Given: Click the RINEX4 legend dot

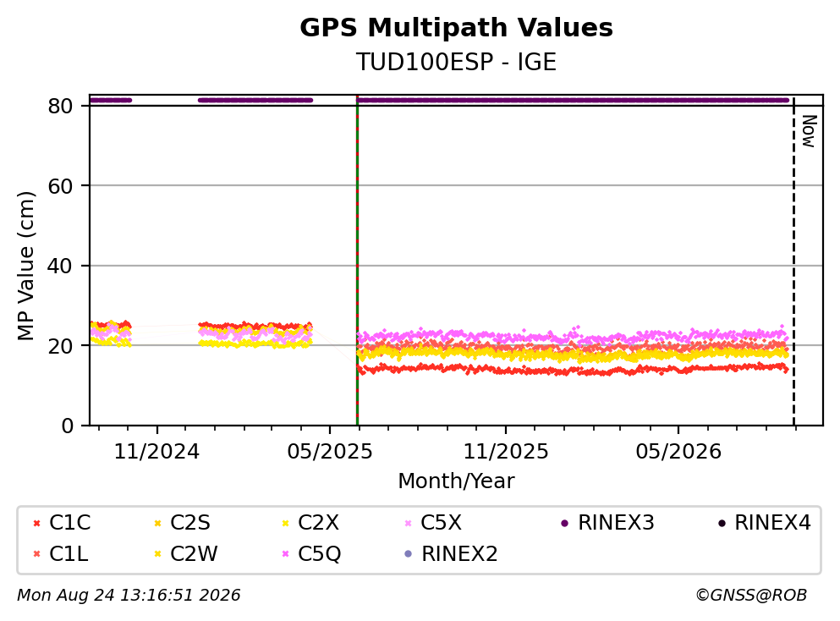Looking at the screenshot, I should point(722,524).
